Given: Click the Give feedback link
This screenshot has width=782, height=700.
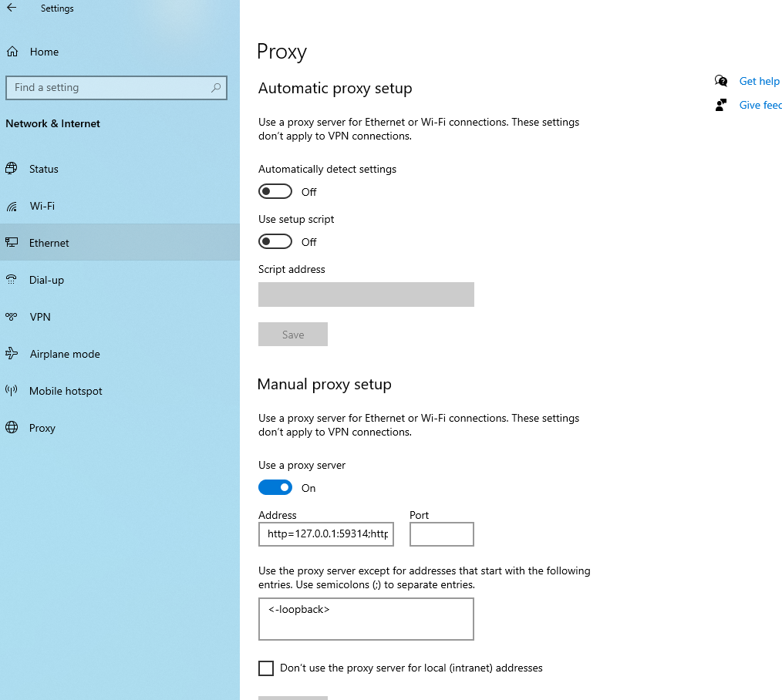Looking at the screenshot, I should tap(760, 105).
